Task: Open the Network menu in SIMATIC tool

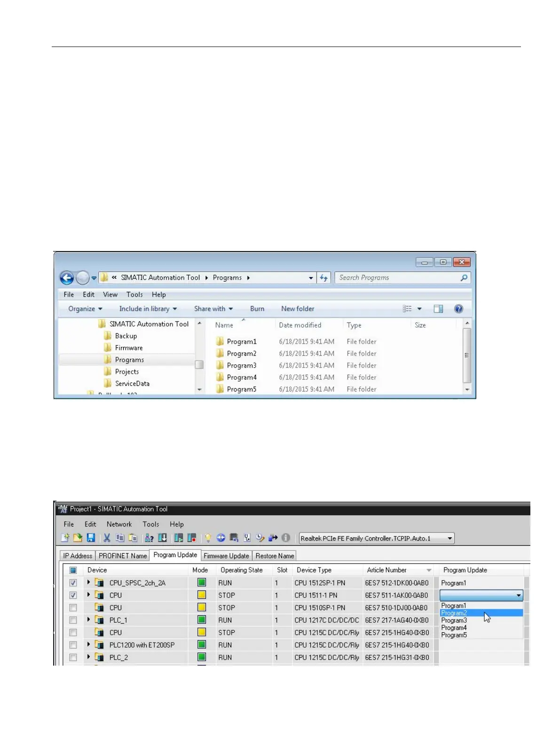Action: 119,524
